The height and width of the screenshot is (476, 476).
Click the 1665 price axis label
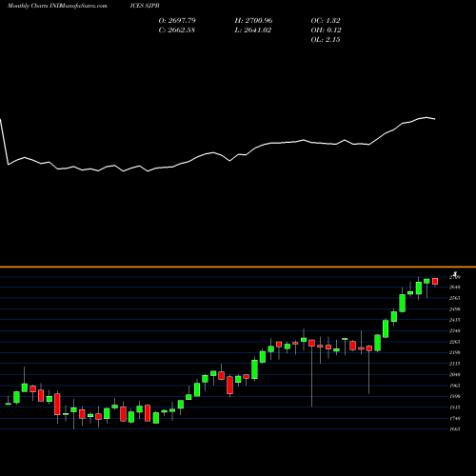click(455, 429)
